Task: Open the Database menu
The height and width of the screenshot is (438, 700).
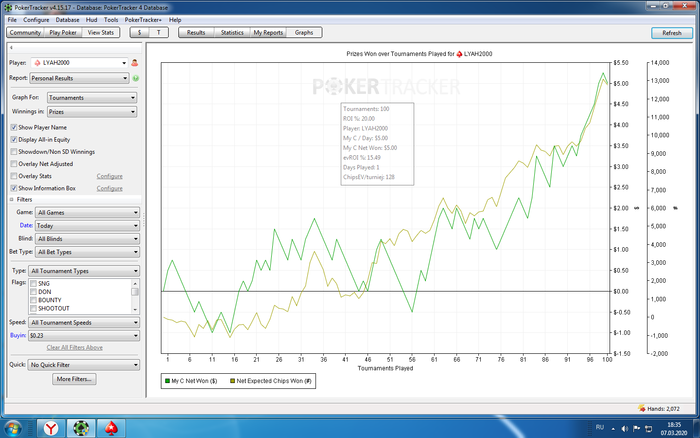Action: 67,20
